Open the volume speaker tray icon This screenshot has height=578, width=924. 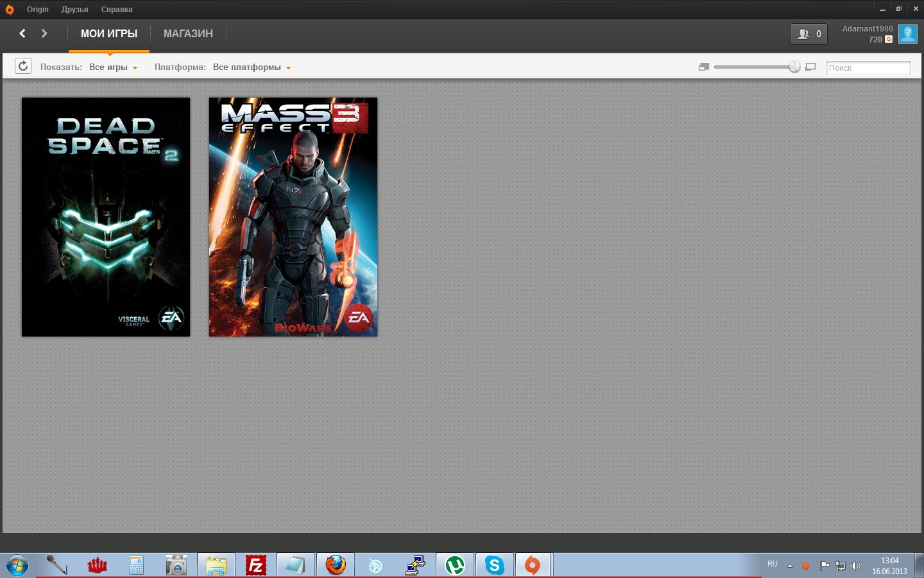point(856,566)
